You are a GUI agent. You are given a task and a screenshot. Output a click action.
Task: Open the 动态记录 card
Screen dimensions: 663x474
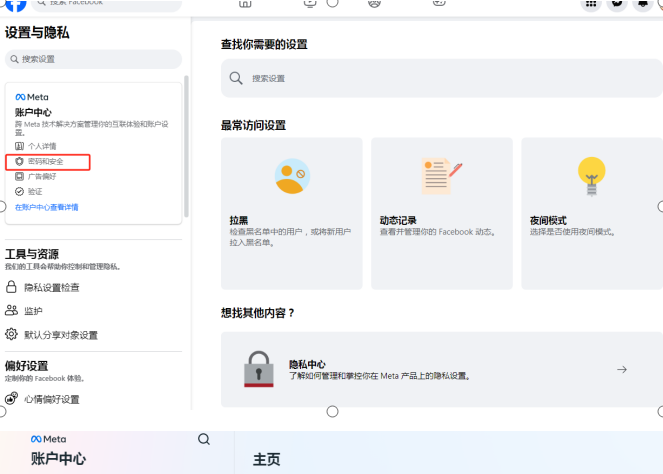(x=441, y=213)
